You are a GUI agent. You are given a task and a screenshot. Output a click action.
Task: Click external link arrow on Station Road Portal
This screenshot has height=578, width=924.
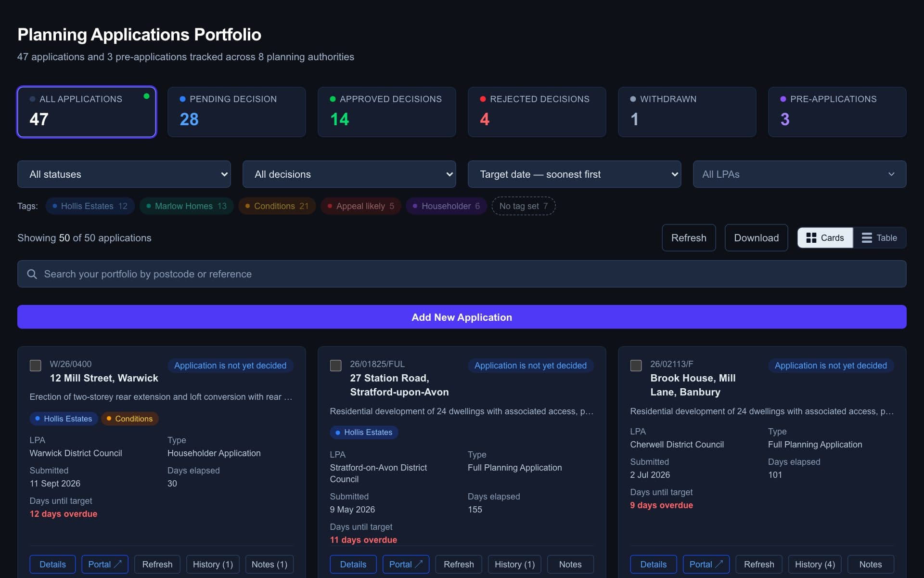tap(419, 564)
